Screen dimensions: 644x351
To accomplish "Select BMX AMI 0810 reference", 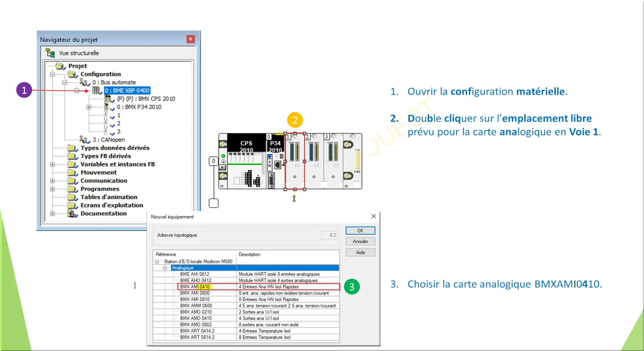I will click(195, 299).
